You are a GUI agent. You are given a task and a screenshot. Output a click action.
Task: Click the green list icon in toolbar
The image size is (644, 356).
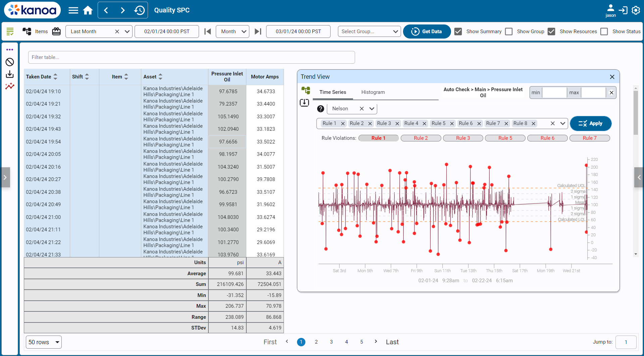tap(10, 32)
